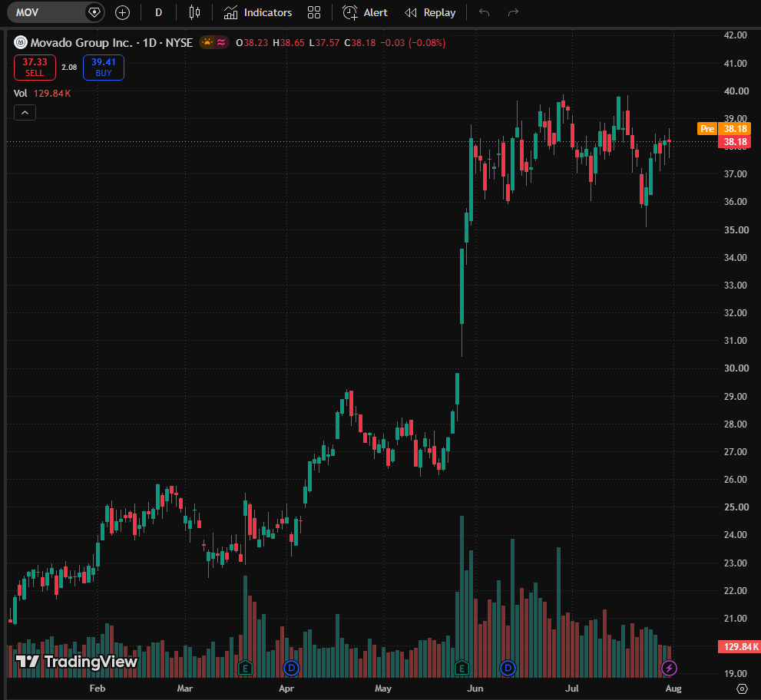Screen dimensions: 761x700
Task: Click the diamond premium icon beside MOV
Action: (x=94, y=12)
